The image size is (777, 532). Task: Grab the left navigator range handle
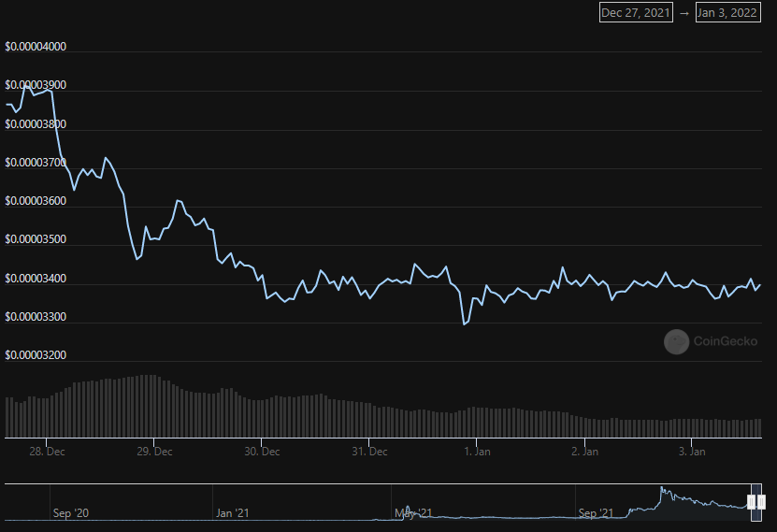752,502
